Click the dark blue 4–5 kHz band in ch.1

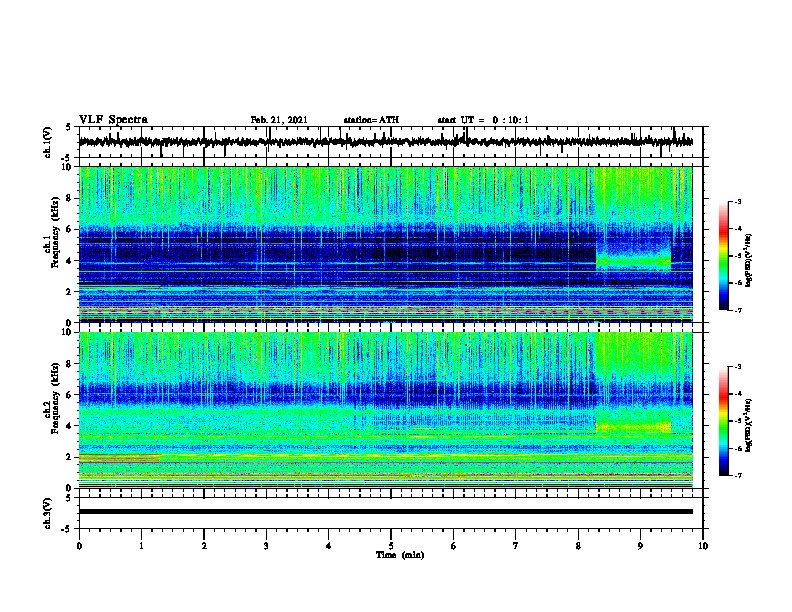coord(336,252)
